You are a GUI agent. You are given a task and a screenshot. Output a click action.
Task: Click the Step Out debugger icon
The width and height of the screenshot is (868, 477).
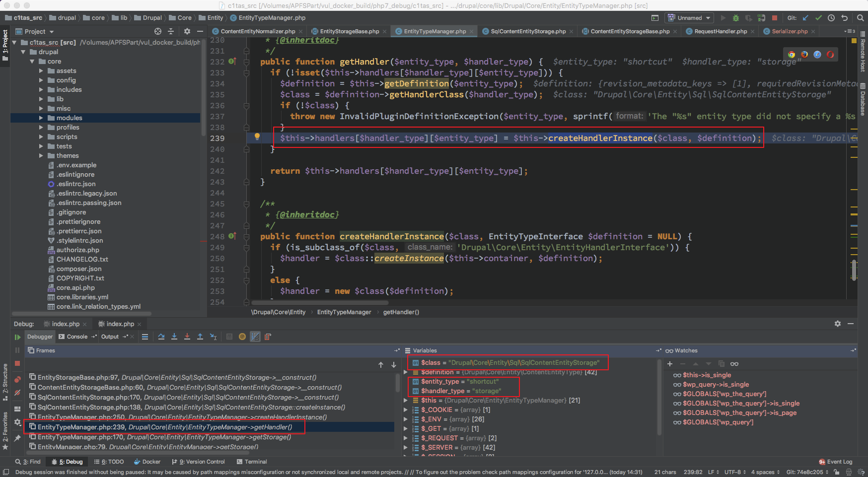(x=200, y=337)
